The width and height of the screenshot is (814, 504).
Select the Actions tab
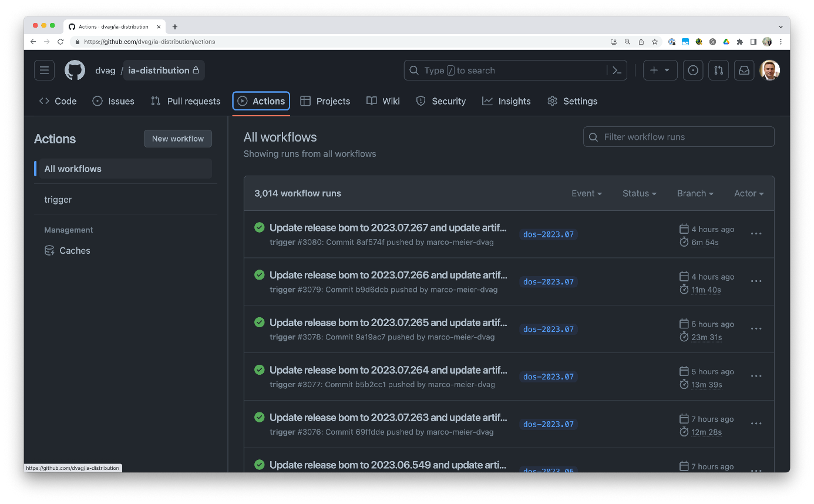pos(261,101)
